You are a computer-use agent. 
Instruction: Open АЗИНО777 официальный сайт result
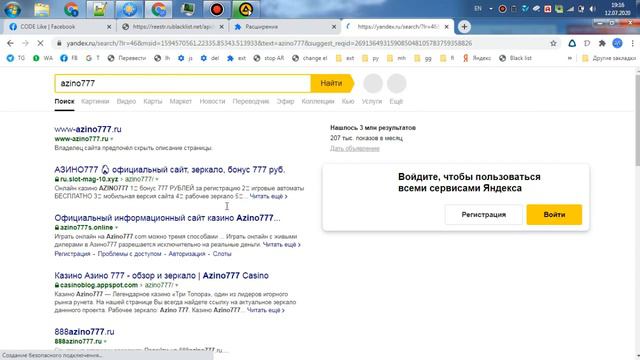(170, 169)
